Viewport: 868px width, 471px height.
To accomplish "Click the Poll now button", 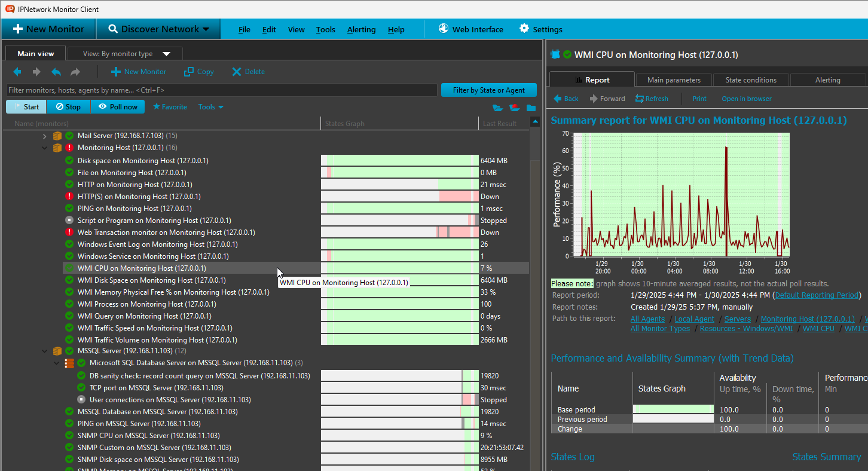I will [x=118, y=106].
